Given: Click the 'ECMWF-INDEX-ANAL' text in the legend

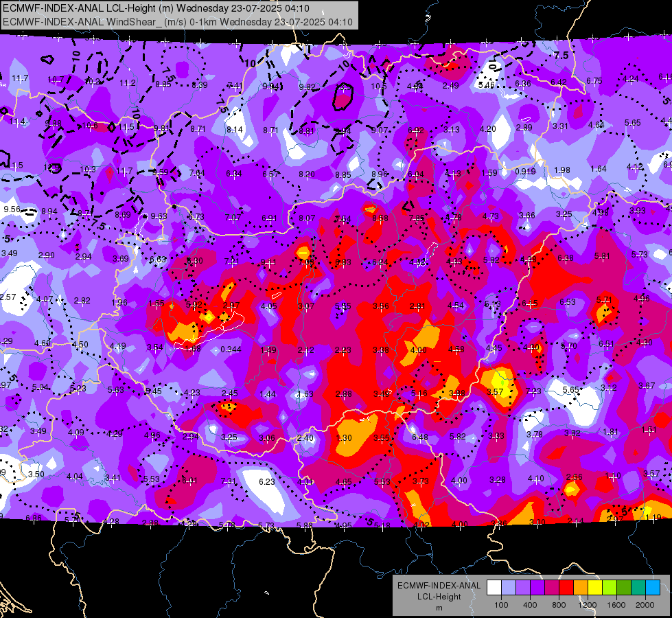Looking at the screenshot, I should click(x=439, y=586).
